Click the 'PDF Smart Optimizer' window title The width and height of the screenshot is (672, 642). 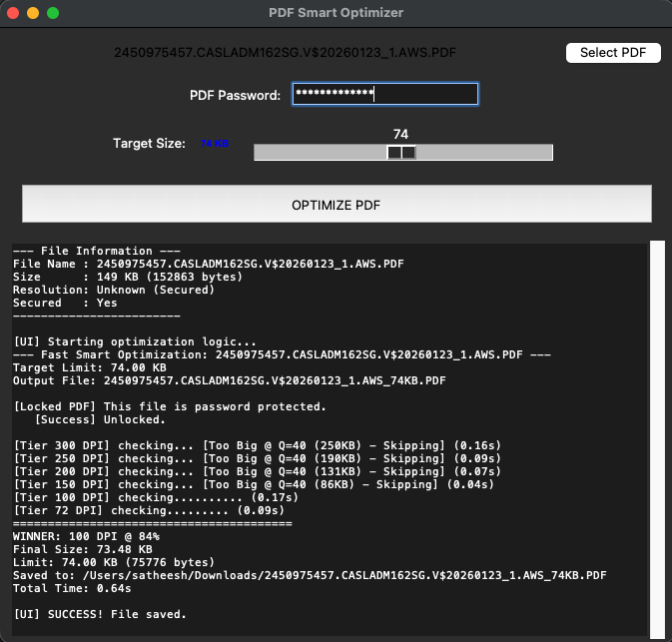336,13
